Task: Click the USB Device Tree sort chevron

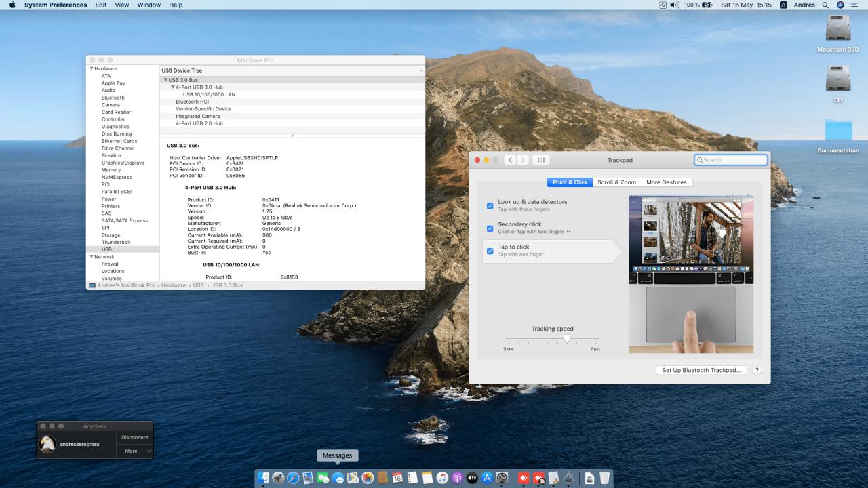Action: pyautogui.click(x=421, y=70)
